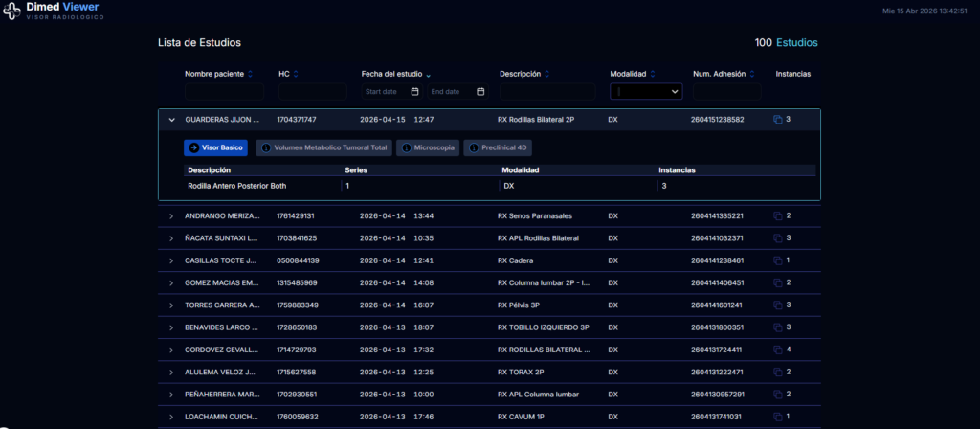Image resolution: width=980 pixels, height=429 pixels.
Task: Open calendar icon in Start date field
Action: (x=414, y=92)
